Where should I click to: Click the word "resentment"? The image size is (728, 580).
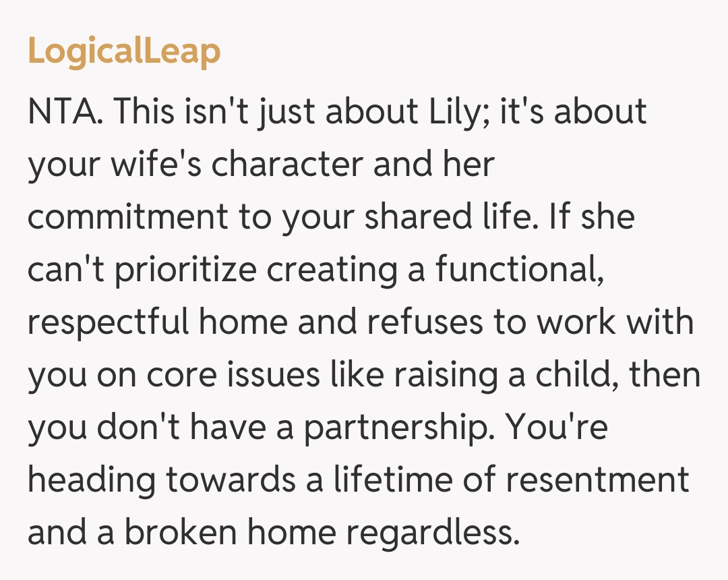[598, 481]
